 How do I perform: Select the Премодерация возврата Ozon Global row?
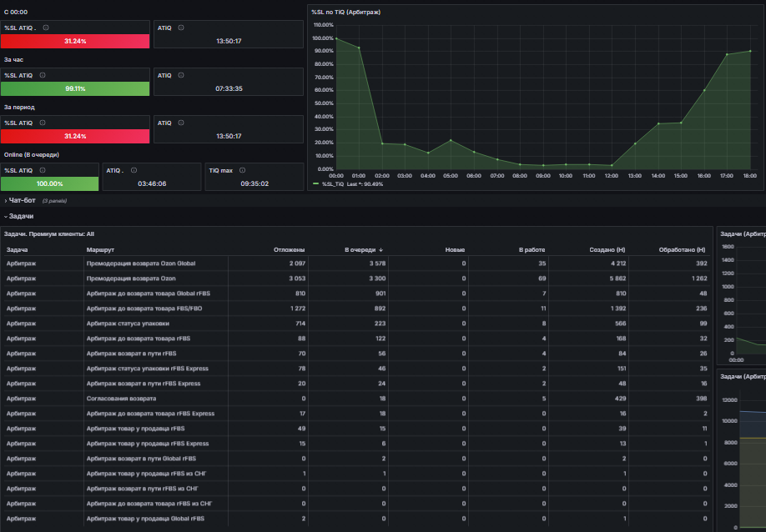tap(356, 263)
